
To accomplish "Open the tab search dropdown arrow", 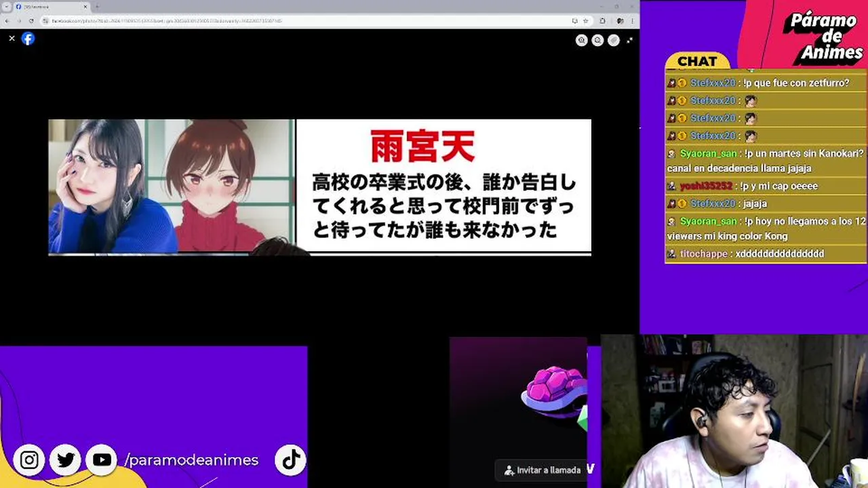I will [x=6, y=7].
